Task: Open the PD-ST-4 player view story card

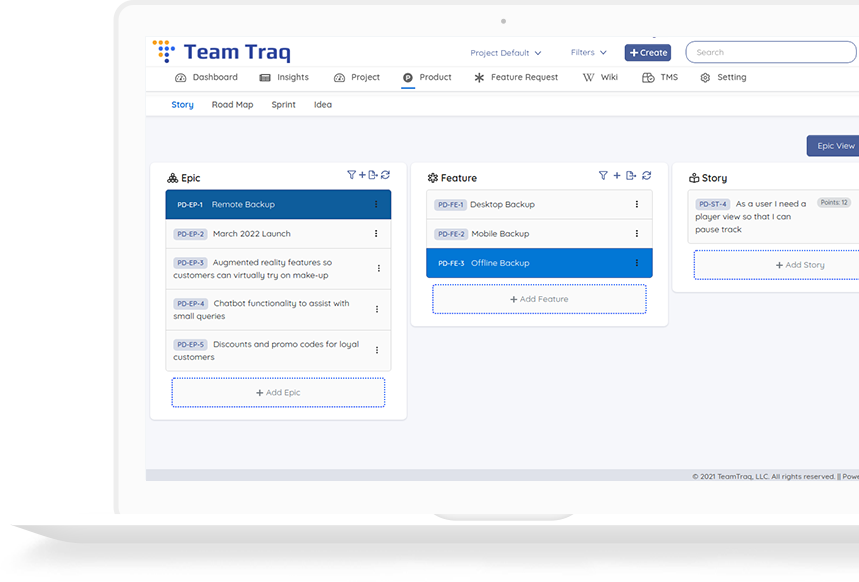Action: click(773, 216)
